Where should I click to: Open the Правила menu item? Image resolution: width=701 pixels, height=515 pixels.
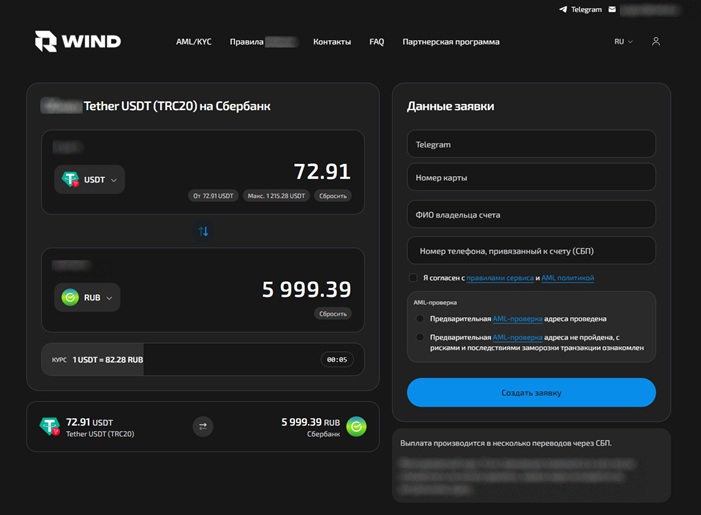(246, 42)
